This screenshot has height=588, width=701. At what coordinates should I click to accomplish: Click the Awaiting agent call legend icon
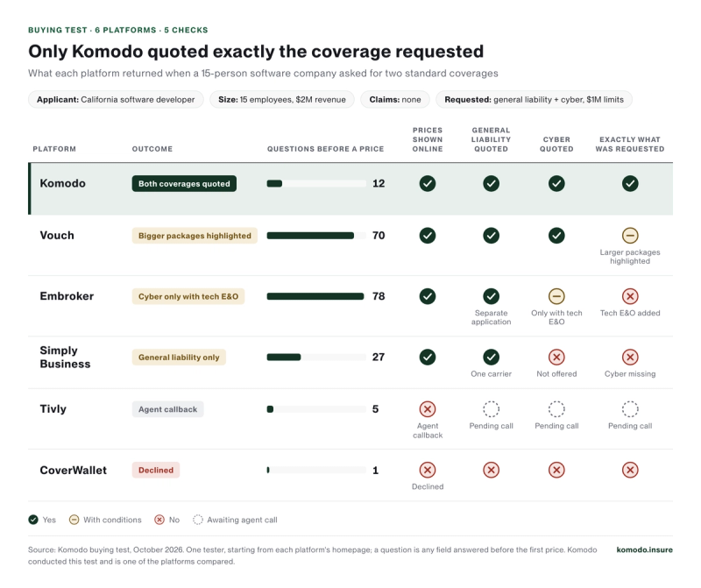[198, 520]
